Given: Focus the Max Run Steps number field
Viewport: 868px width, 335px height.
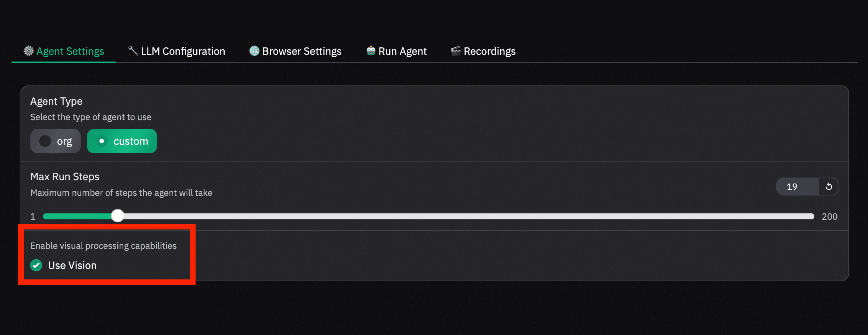Looking at the screenshot, I should click(x=796, y=187).
